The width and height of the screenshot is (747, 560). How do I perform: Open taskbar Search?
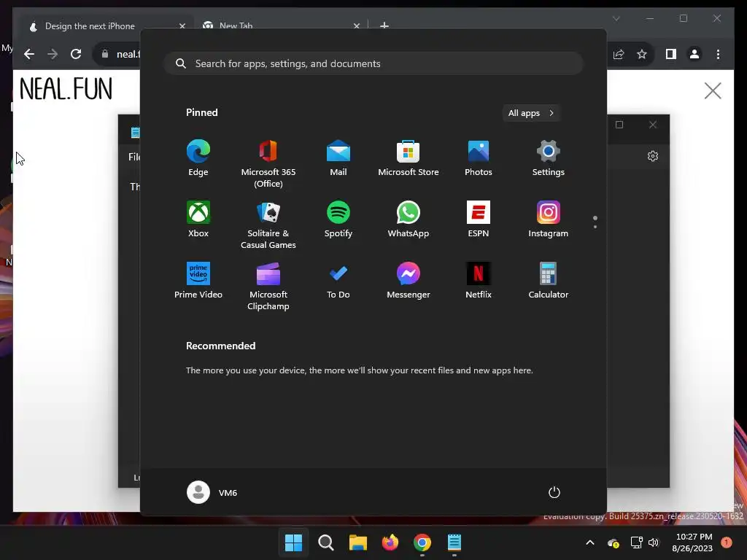point(326,542)
